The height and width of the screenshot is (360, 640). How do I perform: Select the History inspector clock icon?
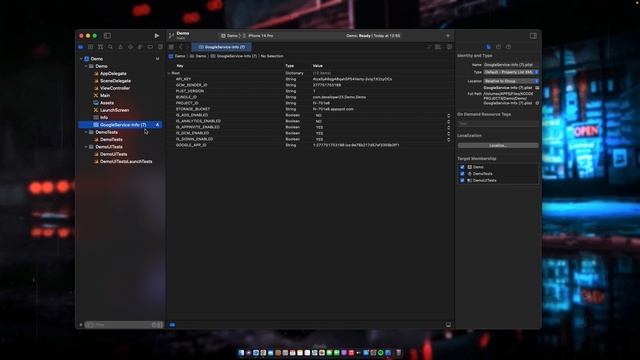pos(498,47)
